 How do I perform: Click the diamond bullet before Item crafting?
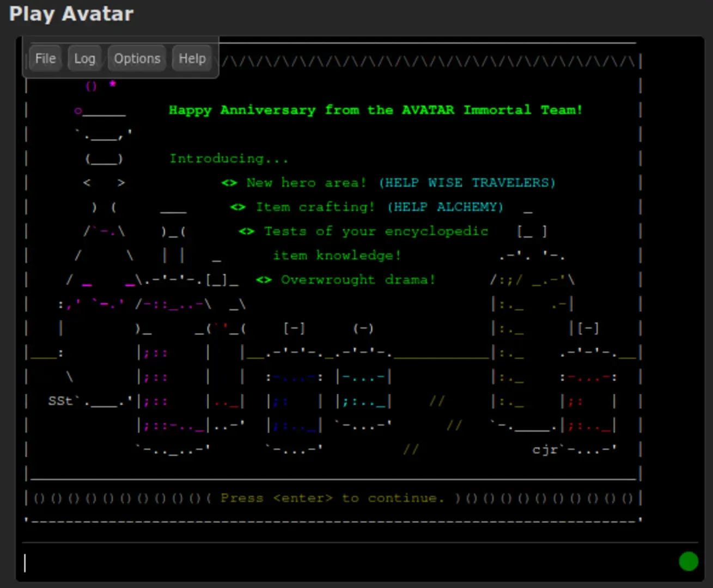pyautogui.click(x=238, y=207)
